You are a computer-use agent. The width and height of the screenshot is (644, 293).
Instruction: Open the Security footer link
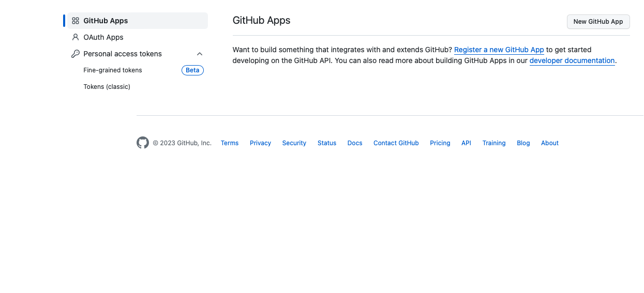click(294, 143)
